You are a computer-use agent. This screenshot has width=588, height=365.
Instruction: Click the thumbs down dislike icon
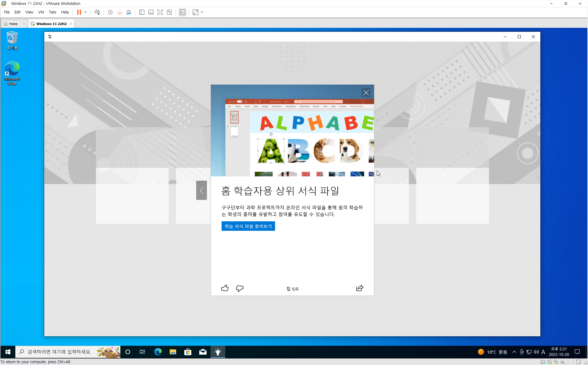coord(240,288)
